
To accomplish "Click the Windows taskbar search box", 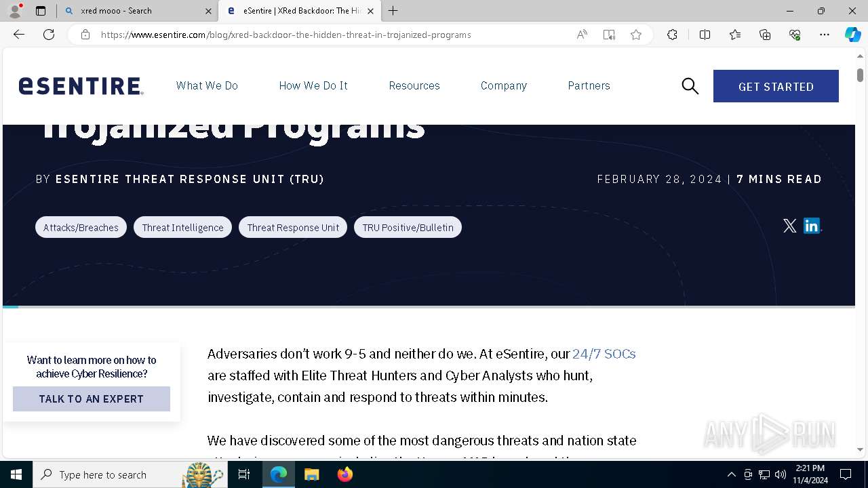I will pos(129,474).
